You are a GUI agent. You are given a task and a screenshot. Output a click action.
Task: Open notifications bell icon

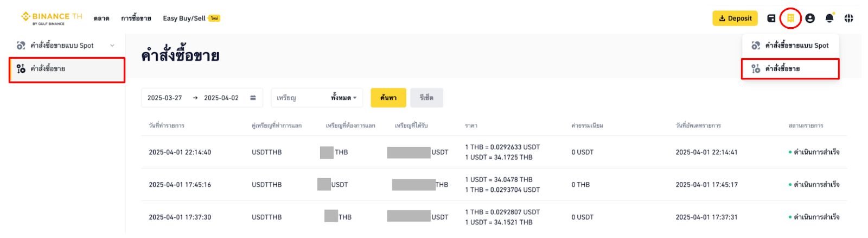(829, 18)
